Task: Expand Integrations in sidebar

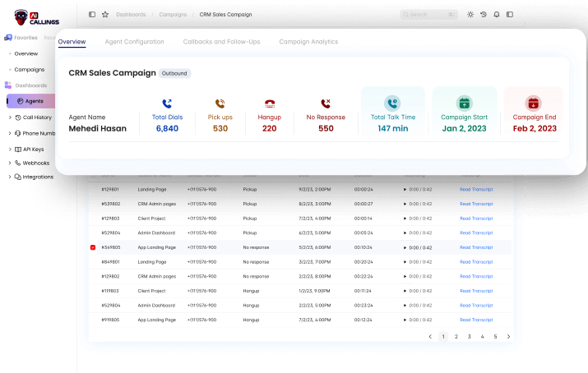Action: (10, 177)
